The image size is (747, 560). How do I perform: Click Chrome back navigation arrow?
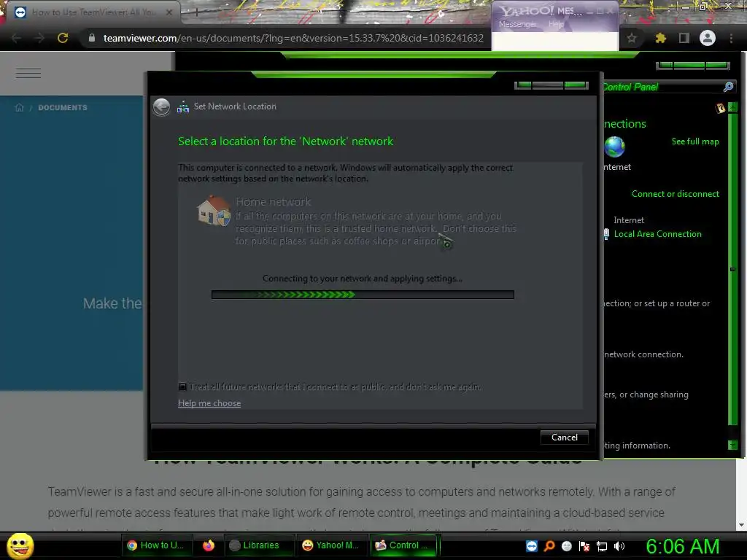click(x=16, y=38)
